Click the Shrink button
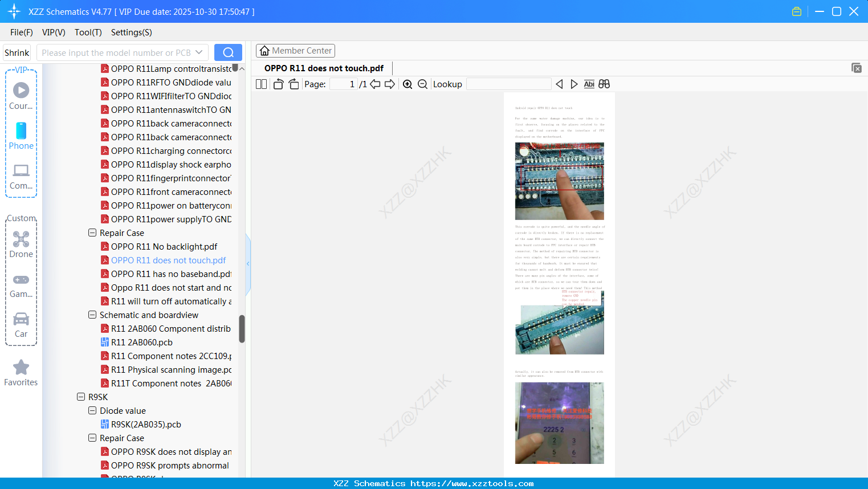 (x=17, y=52)
